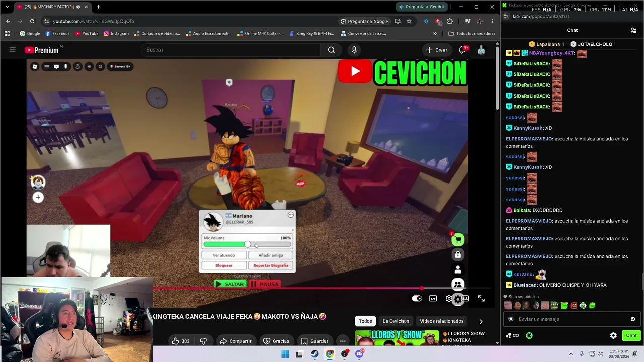Share the video with Compartir
Image resolution: width=644 pixels, height=362 pixels.
point(235,341)
